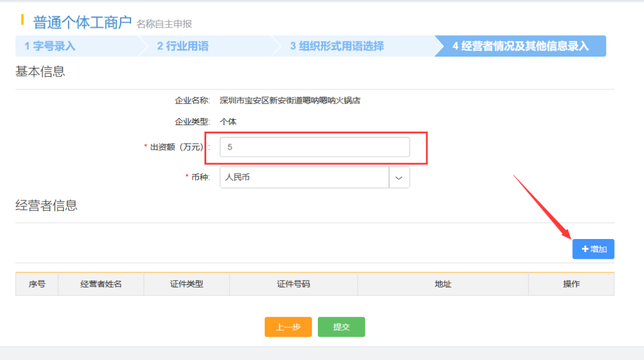Click the 增加 button to add operator
The width and height of the screenshot is (644, 360).
(593, 249)
